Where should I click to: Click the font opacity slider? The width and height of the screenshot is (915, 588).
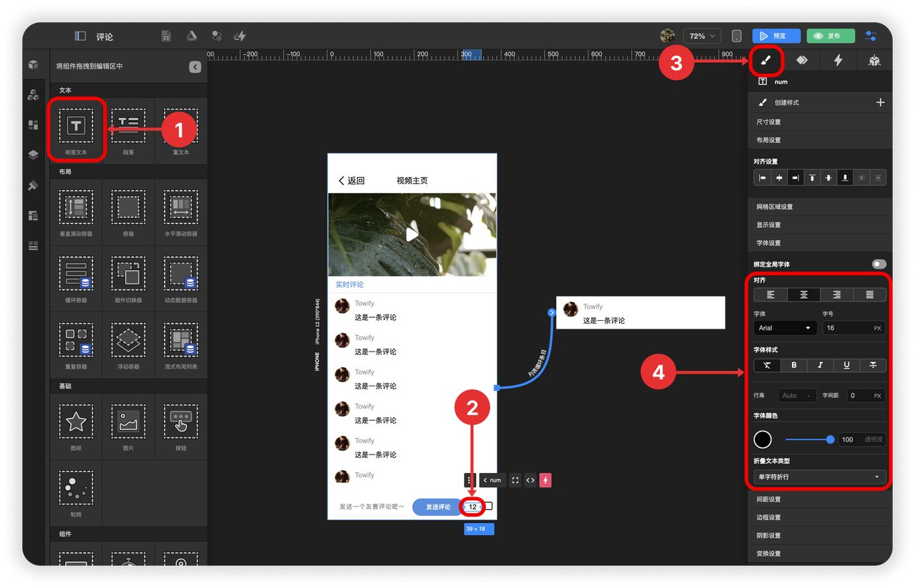(809, 439)
